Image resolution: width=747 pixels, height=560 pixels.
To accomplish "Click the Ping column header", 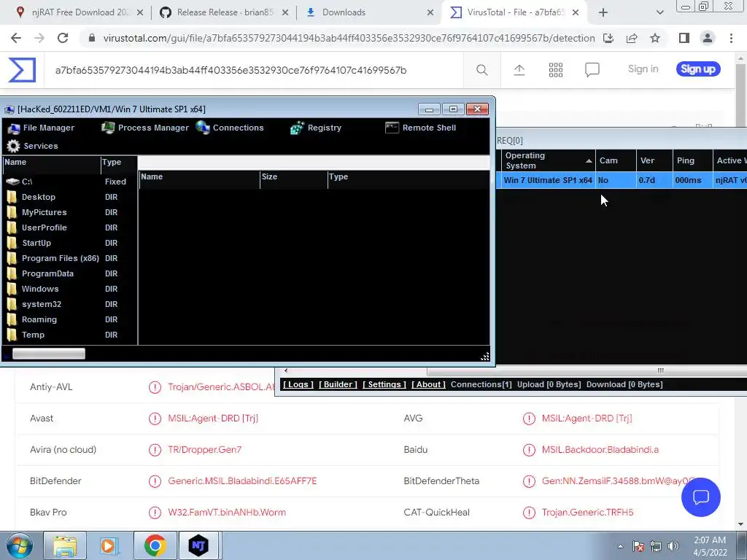I will click(693, 160).
